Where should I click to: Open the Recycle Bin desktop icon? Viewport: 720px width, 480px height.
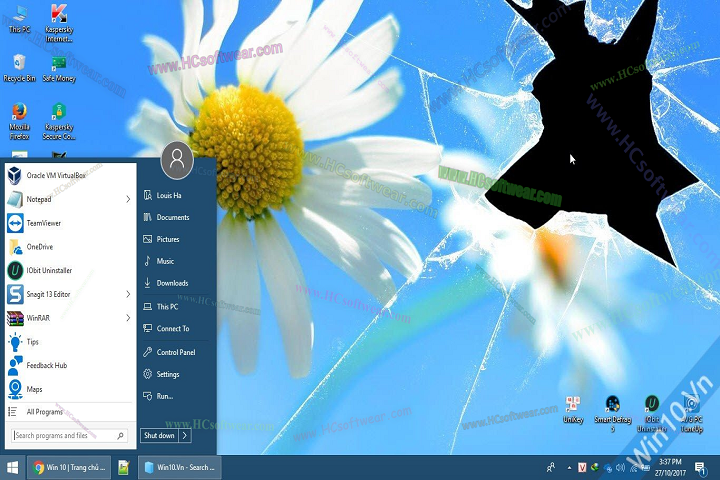coord(19,68)
